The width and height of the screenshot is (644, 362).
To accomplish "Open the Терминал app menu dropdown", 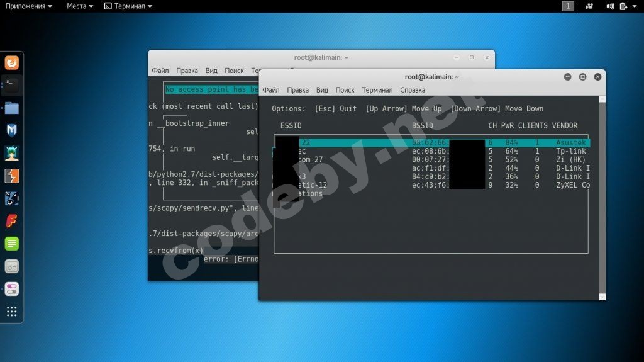I will pos(128,6).
